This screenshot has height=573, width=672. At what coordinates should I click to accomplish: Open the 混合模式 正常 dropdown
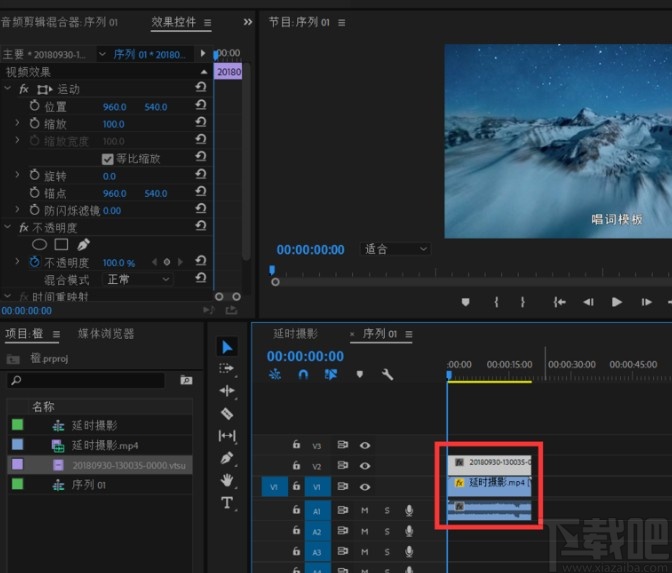click(x=138, y=279)
